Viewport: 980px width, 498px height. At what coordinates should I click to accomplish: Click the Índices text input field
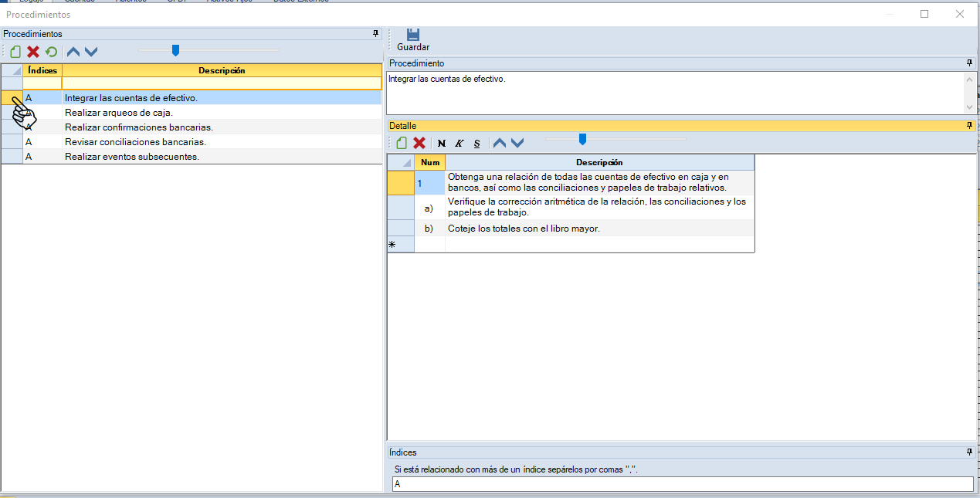(683, 484)
